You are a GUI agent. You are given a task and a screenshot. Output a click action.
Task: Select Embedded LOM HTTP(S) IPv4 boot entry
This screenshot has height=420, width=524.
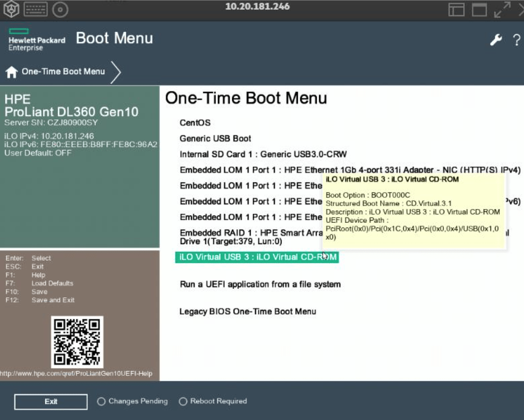(x=350, y=170)
